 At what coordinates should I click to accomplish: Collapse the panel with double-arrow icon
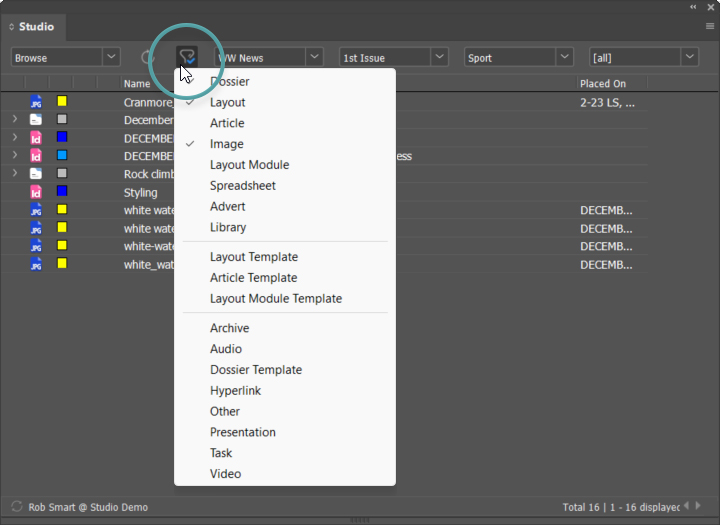coord(693,6)
